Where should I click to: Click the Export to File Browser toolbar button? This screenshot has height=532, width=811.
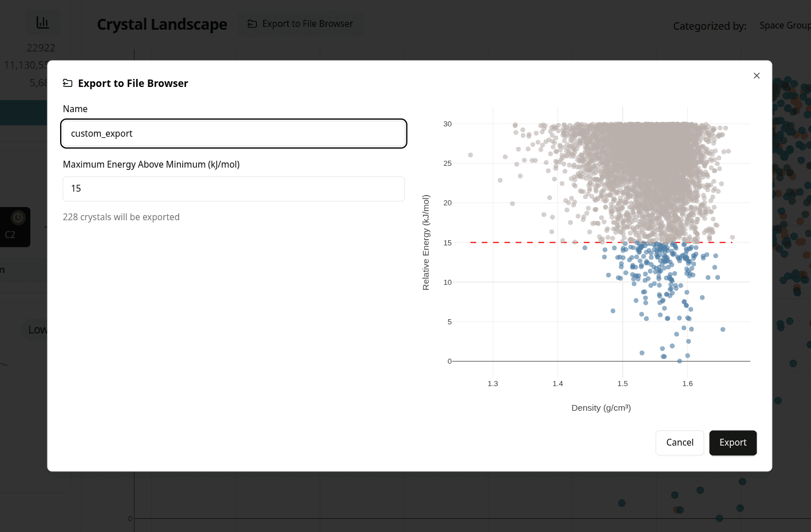point(299,23)
